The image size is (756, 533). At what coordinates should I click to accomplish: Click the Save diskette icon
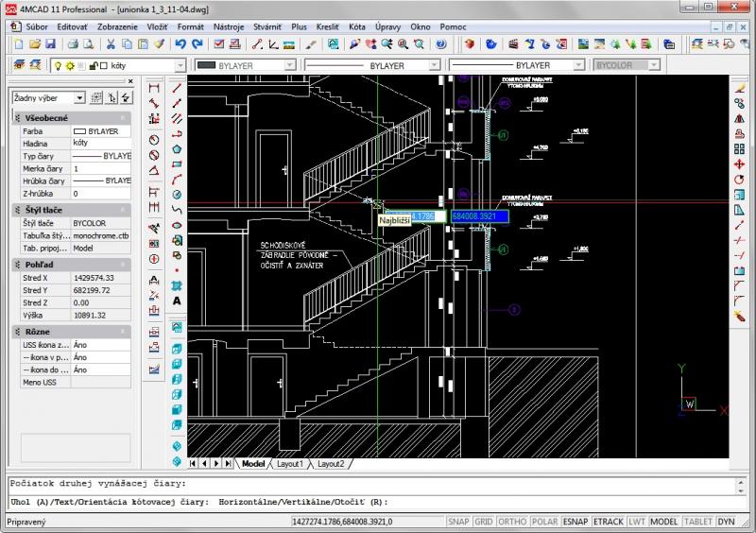pyautogui.click(x=50, y=43)
